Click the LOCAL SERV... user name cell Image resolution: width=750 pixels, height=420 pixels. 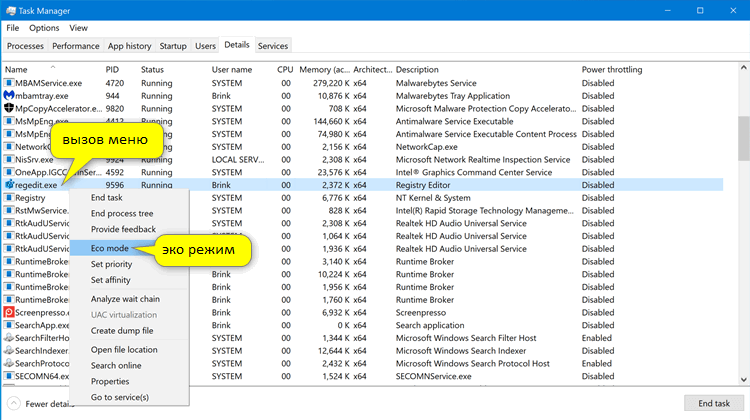pyautogui.click(x=238, y=159)
